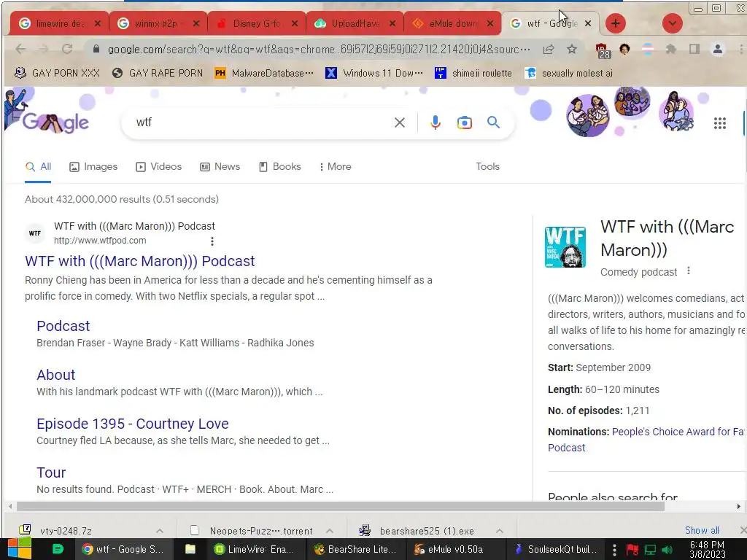The image size is (747, 560).
Task: Open the shimeji roulette bookmark
Action: pos(473,73)
